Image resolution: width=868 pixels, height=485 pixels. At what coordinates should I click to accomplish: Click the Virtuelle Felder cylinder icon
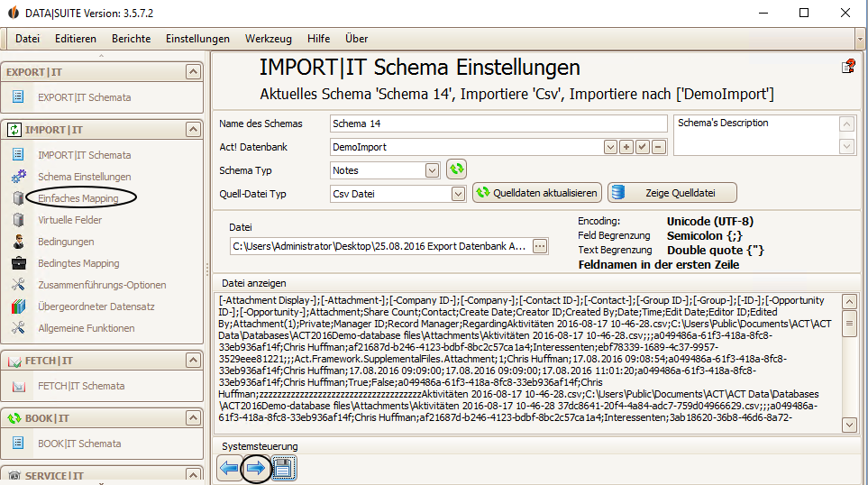18,220
